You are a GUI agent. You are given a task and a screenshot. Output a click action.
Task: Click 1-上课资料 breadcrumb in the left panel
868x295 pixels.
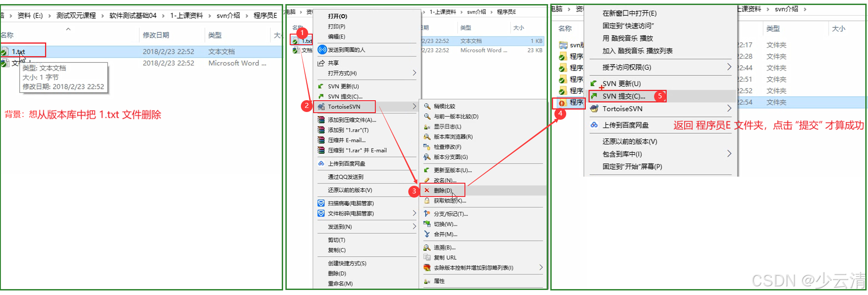click(x=186, y=15)
